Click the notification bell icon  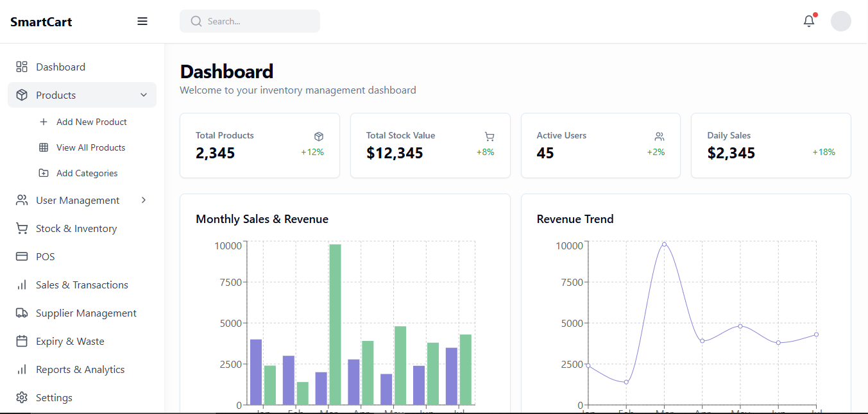click(809, 21)
